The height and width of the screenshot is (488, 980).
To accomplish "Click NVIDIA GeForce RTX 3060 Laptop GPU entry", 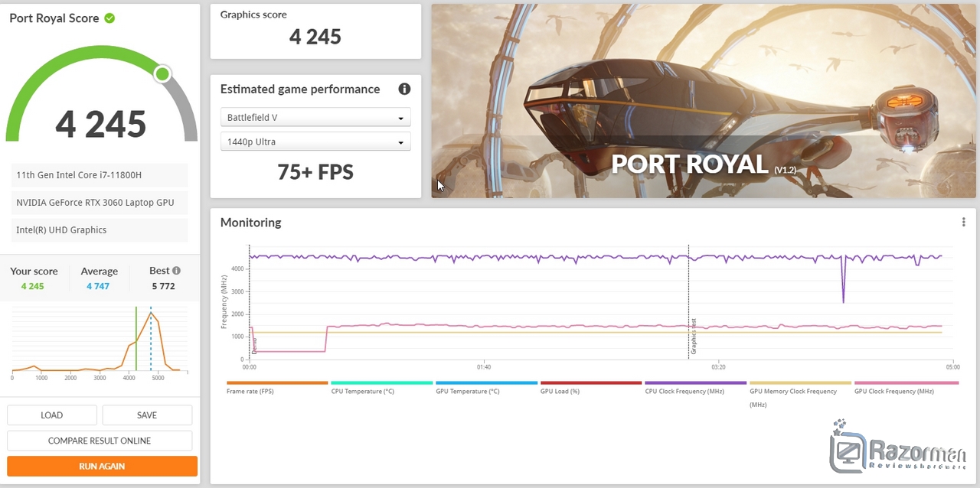I will pos(100,203).
